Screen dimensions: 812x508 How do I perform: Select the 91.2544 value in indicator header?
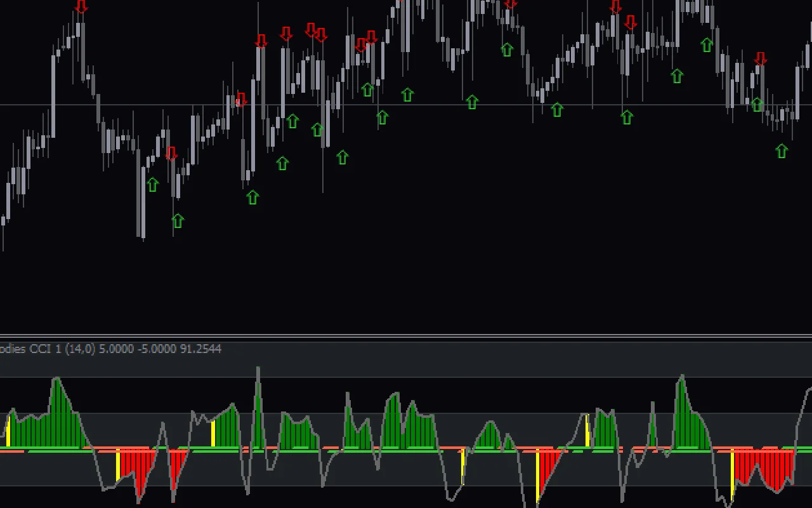click(x=200, y=349)
